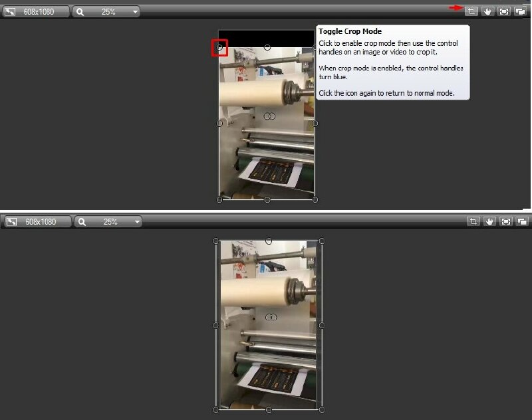This screenshot has height=420, width=532.
Task: Click fit-to-window icon in top toolbar
Action: point(505,11)
